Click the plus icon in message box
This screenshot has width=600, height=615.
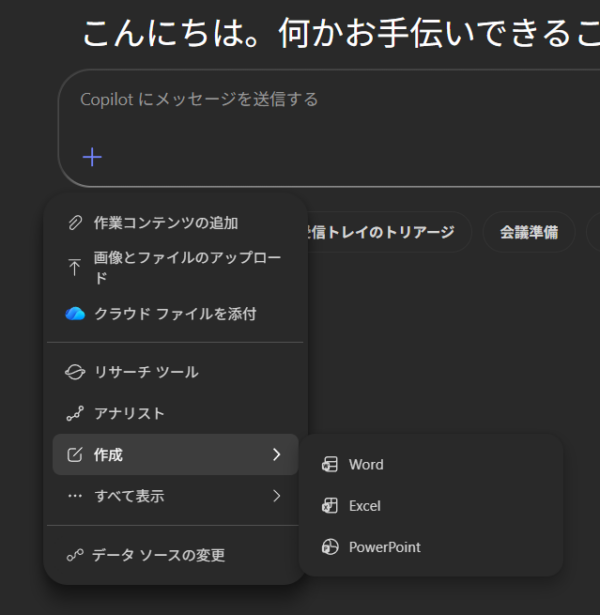click(x=92, y=157)
